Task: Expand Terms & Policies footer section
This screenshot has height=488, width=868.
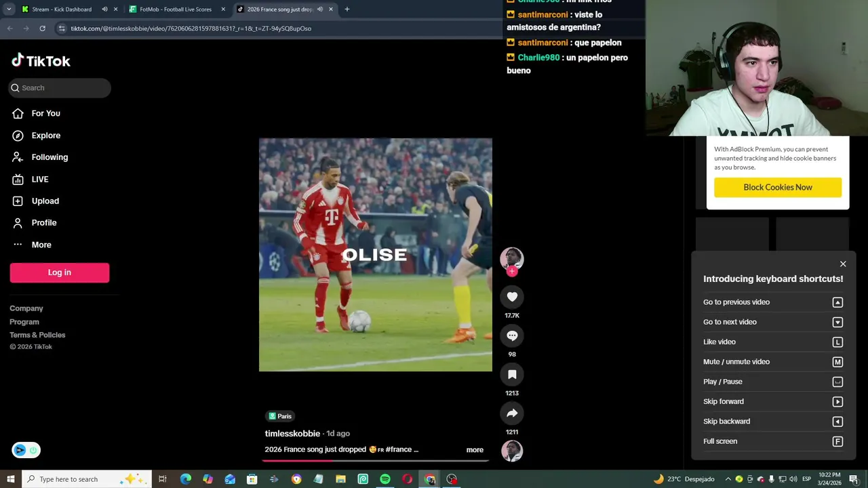Action: (37, 335)
